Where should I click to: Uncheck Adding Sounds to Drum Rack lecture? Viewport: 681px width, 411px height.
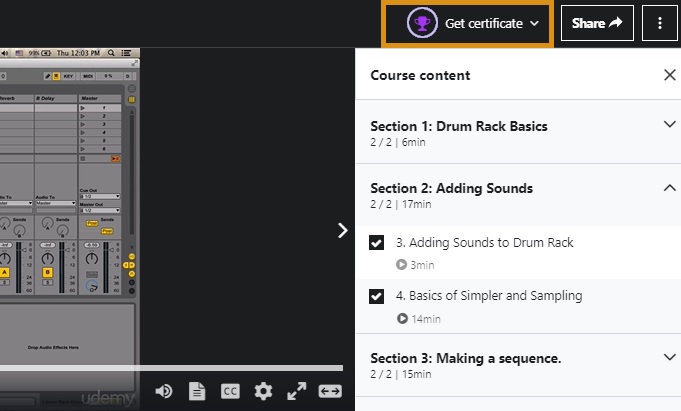tap(377, 243)
